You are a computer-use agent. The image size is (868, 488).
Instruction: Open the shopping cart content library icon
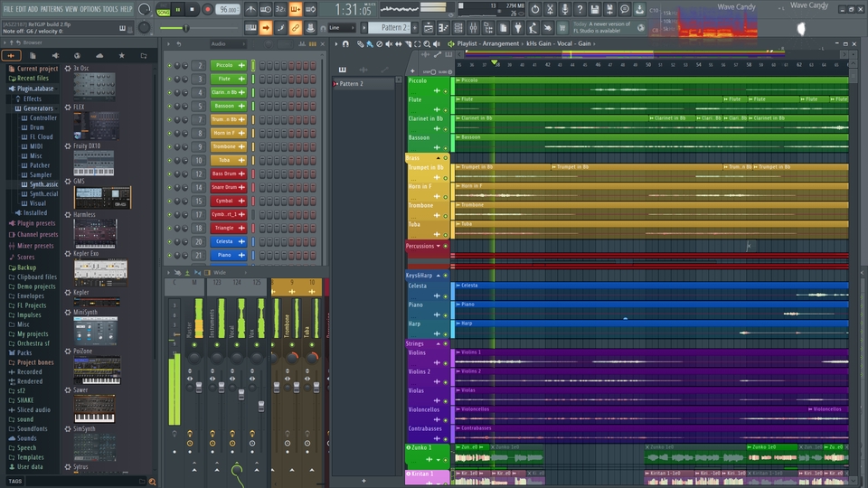(x=562, y=28)
